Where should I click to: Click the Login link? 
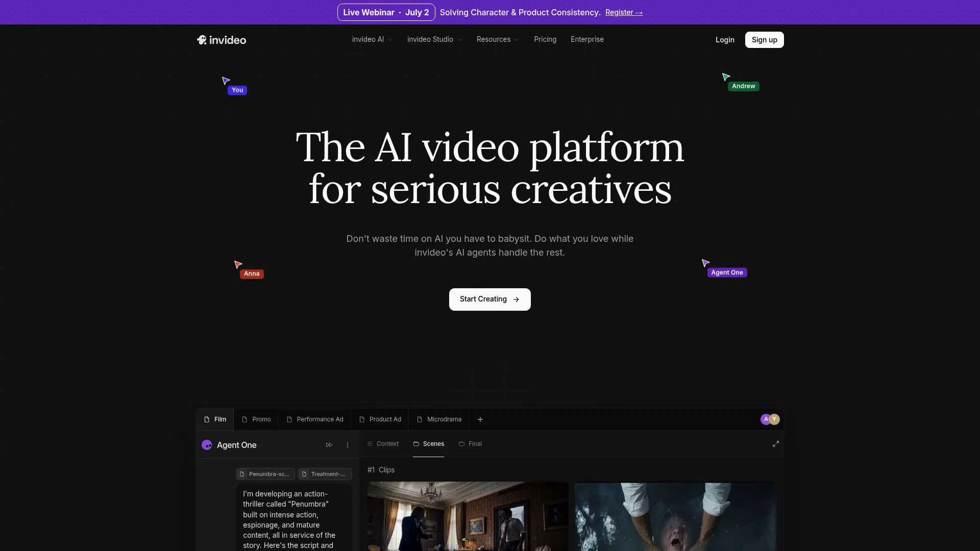(725, 40)
